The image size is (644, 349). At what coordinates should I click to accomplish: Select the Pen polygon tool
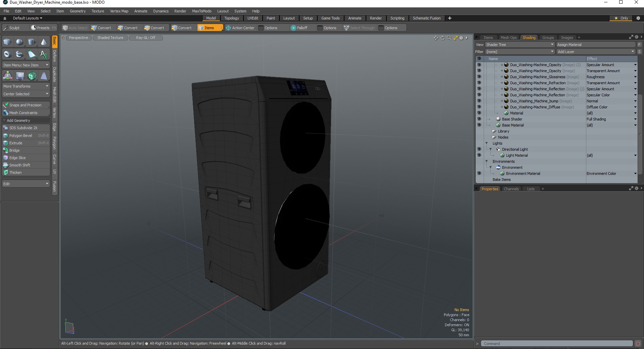[x=32, y=54]
